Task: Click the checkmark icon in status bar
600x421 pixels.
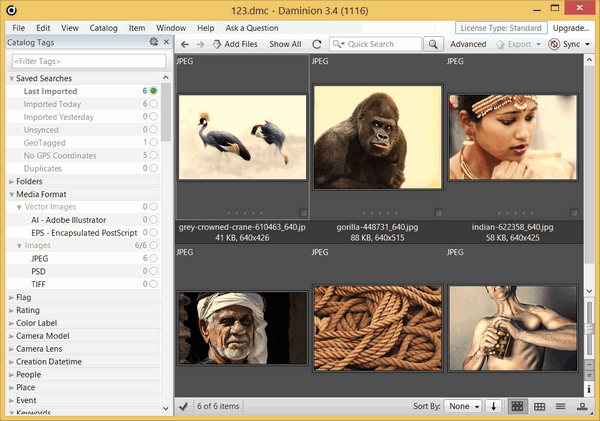Action: pos(183,406)
